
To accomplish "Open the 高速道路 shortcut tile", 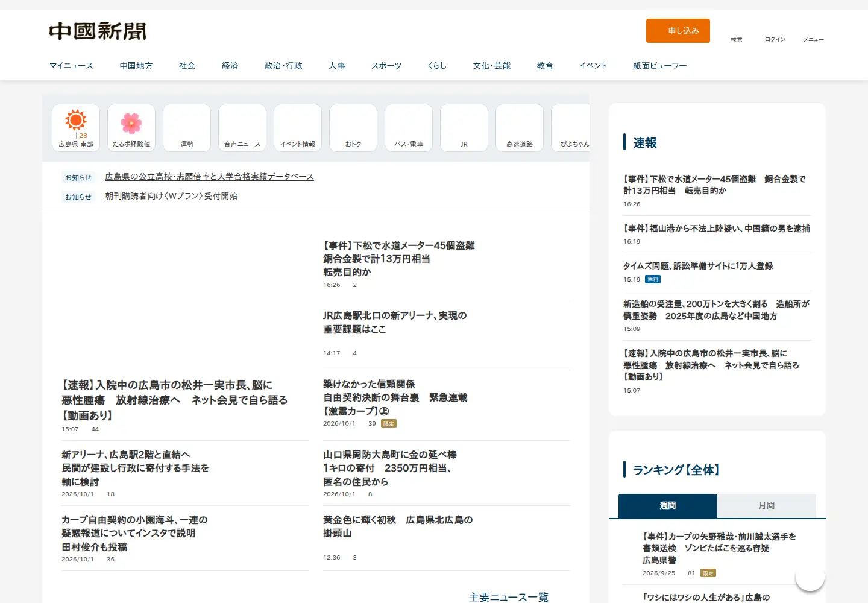I will coord(520,128).
